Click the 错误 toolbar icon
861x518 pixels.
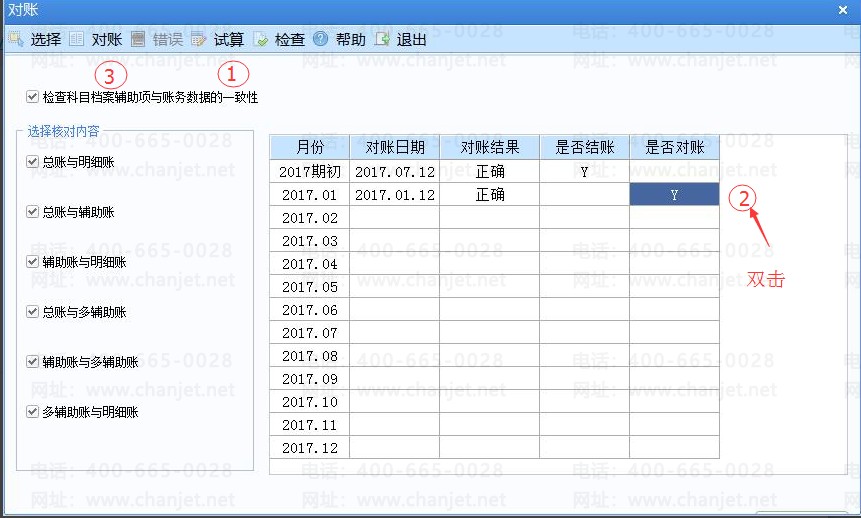coord(138,40)
